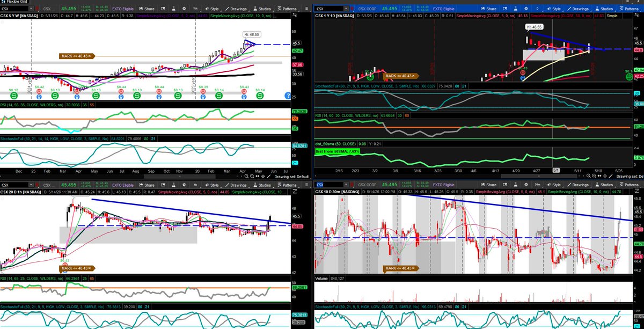Click CSX 5 Y W [NASDAQ] chart title

pos(19,16)
